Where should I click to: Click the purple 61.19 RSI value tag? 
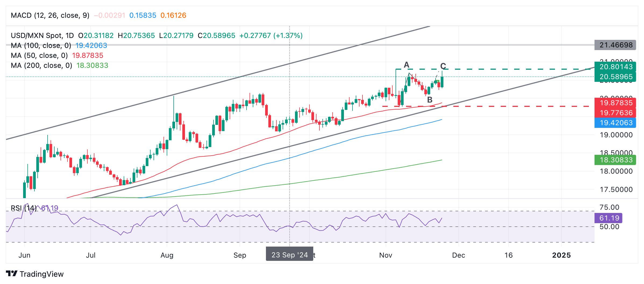[608, 218]
